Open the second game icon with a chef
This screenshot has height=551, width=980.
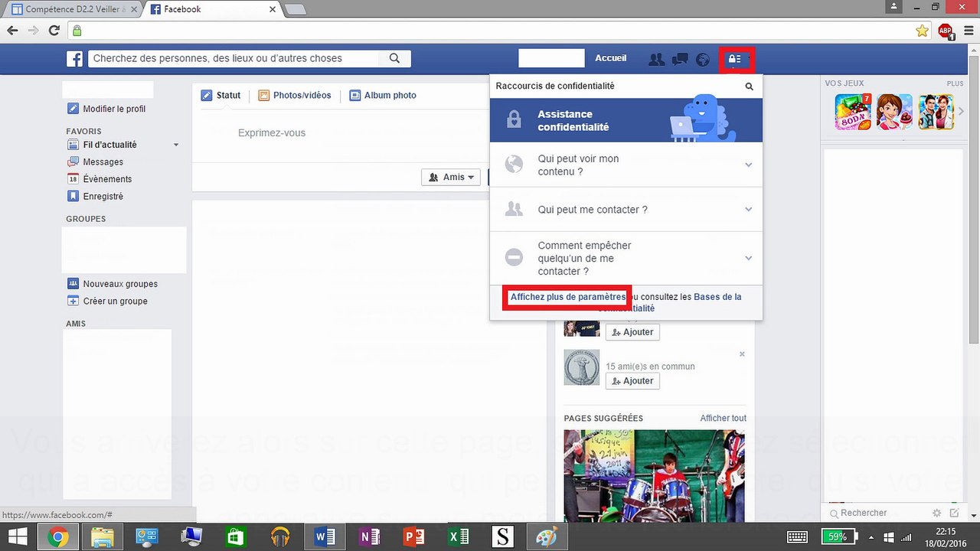(895, 112)
